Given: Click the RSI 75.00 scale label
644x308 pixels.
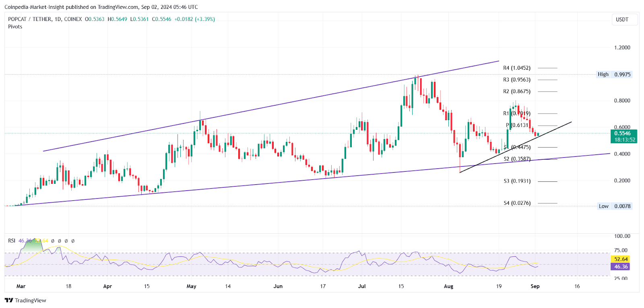Looking at the screenshot, I should 621,250.
